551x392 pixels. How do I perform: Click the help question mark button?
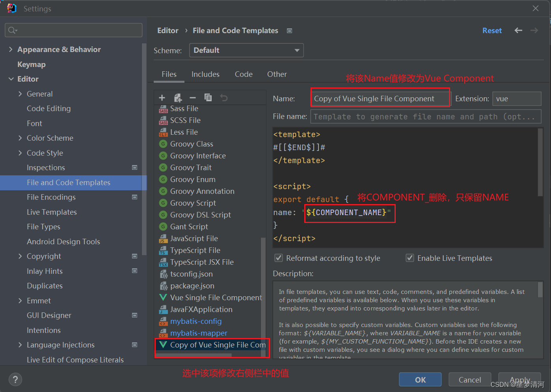pos(15,379)
